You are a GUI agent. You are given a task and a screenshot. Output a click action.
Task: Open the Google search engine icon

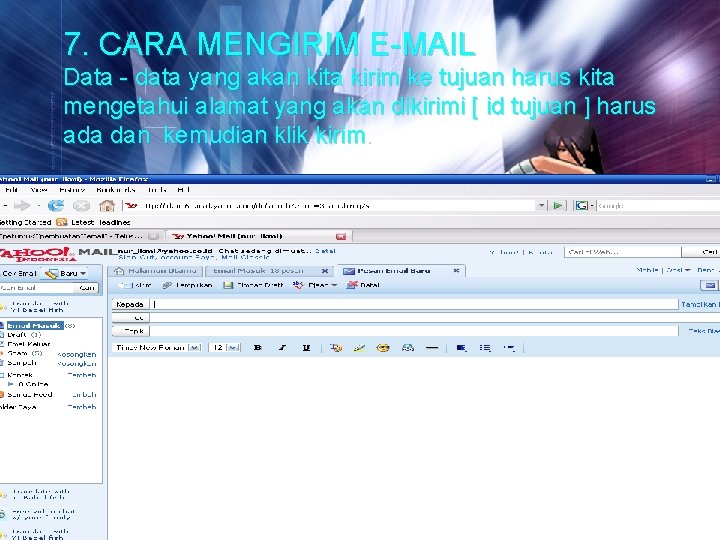[x=582, y=206]
